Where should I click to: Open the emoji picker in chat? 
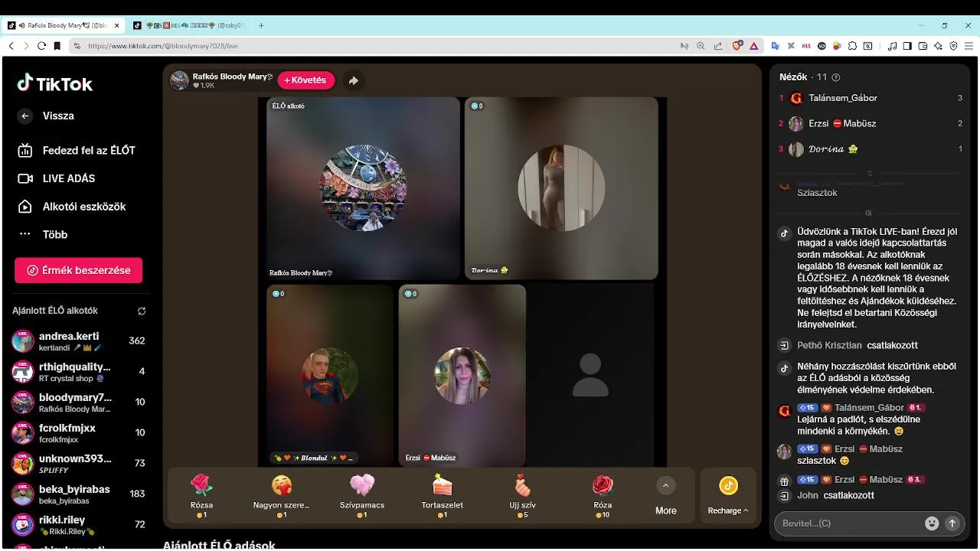[x=932, y=523]
